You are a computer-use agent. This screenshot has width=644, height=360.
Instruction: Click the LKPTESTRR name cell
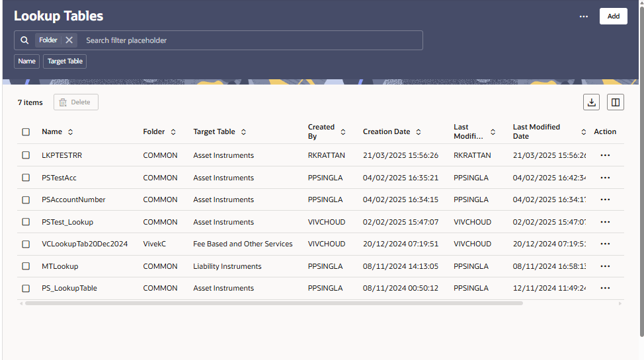tap(62, 155)
